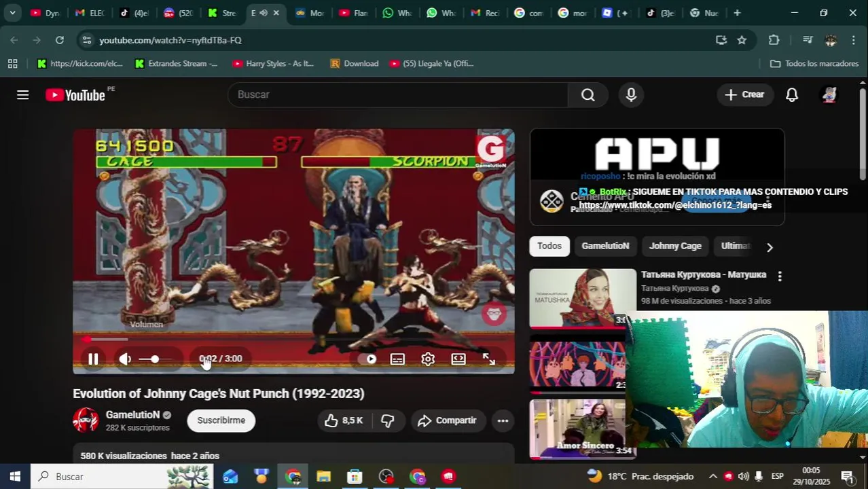
Task: Open the GamelutioN channel name link
Action: (x=132, y=414)
